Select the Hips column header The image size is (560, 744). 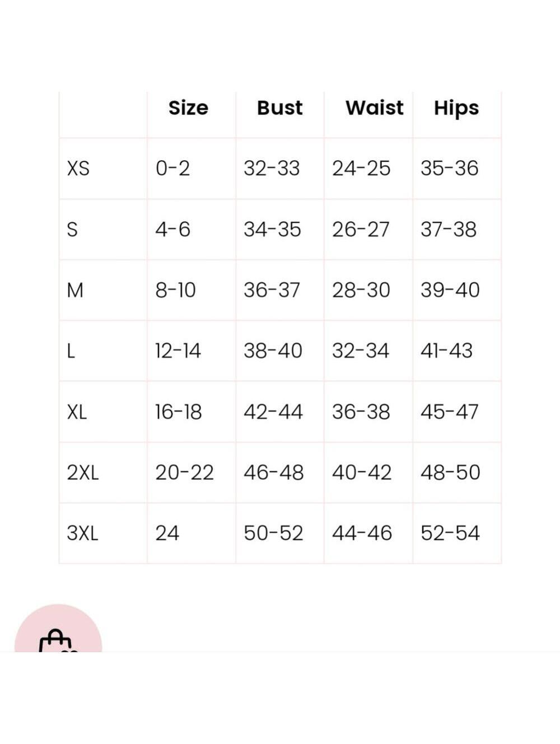coord(456,109)
